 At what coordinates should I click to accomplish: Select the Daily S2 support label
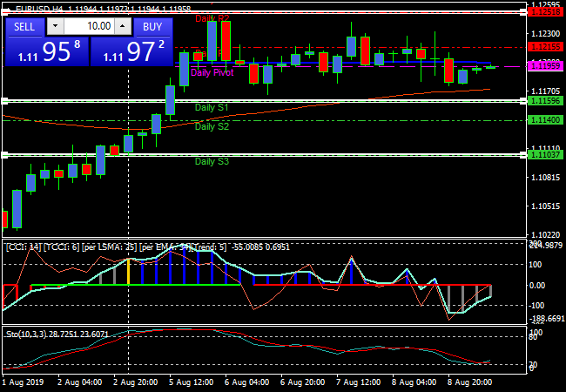tap(212, 126)
